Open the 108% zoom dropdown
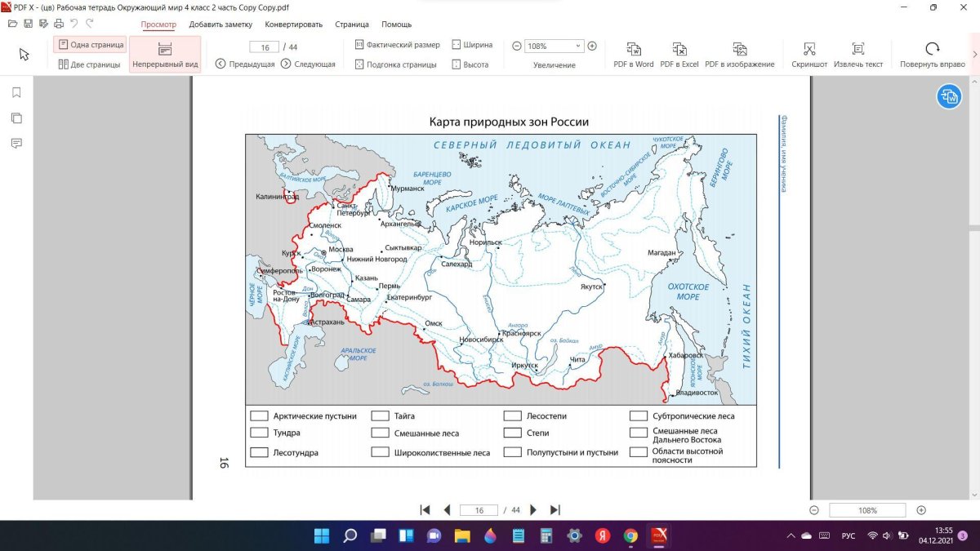Viewport: 980px width, 551px height. [x=578, y=47]
